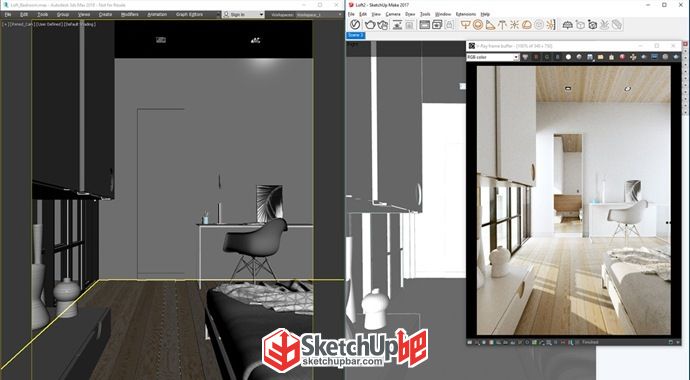The height and width of the screenshot is (380, 690).
Task: Select the Scene 3 tab
Action: tap(356, 35)
